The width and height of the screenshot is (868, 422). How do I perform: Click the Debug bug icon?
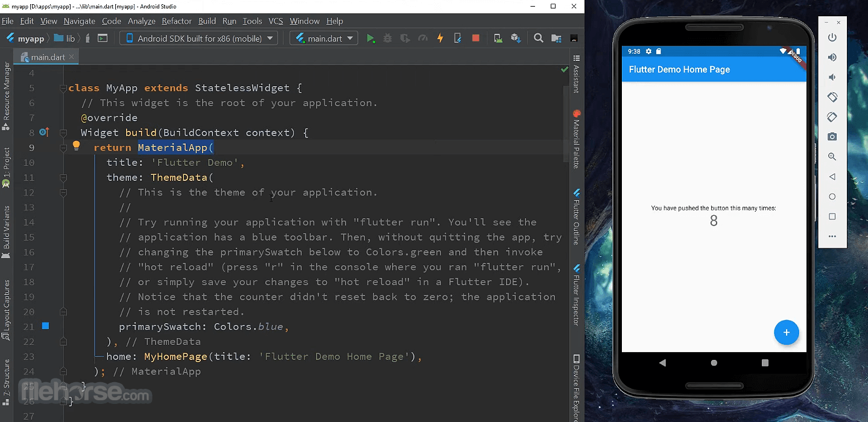pos(388,38)
